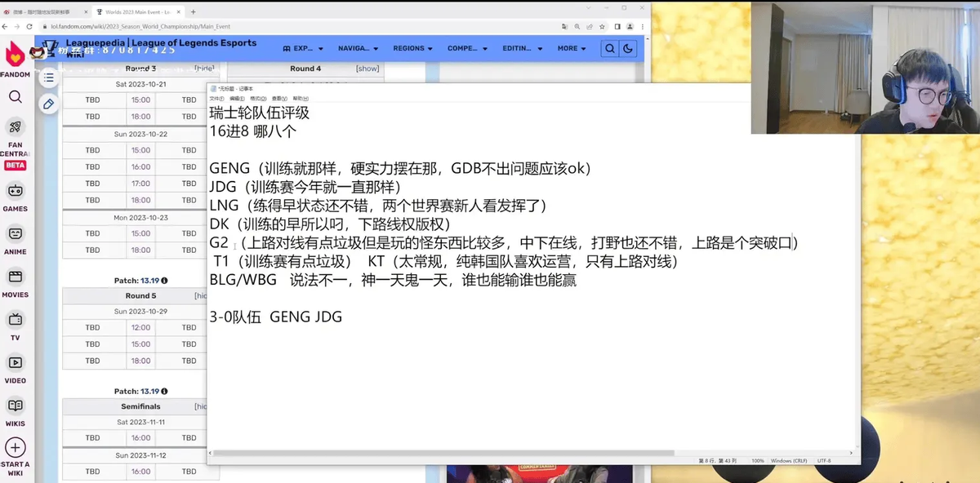This screenshot has width=980, height=483.
Task: Edit the page with the pencil icon
Action: 49,104
